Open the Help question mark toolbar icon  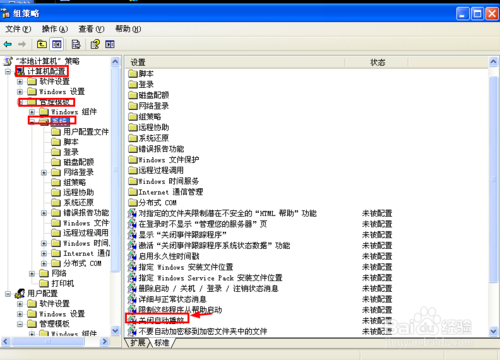(95, 44)
